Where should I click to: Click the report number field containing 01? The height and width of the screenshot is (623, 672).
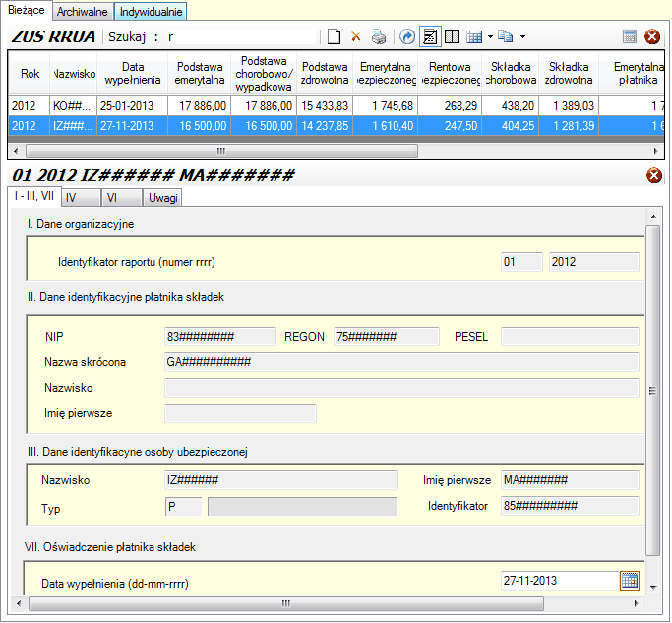click(521, 262)
